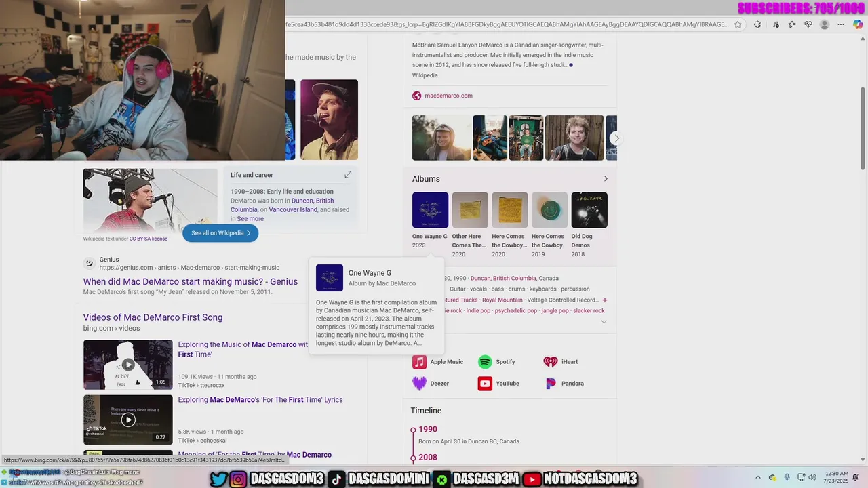Viewport: 868px width, 488px height.
Task: Open the Here Comes the Cowboy 2019 album cover
Action: tap(549, 210)
